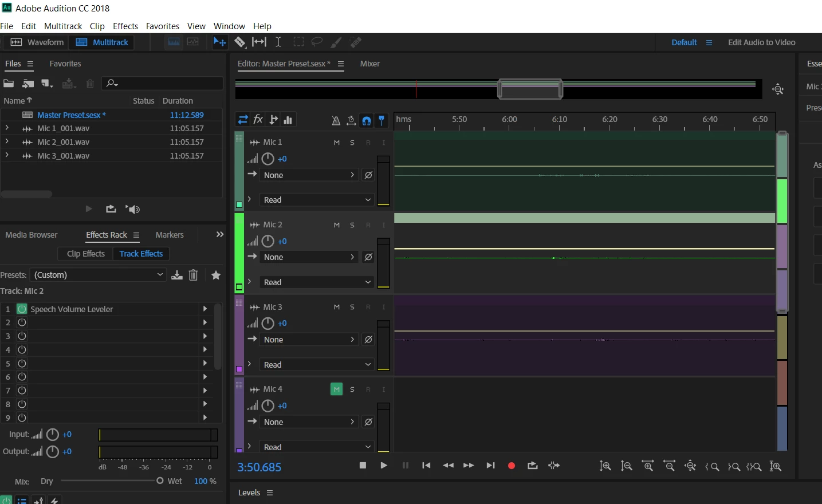This screenshot has height=504, width=822.
Task: Save effects rack preset icon
Action: click(x=177, y=275)
